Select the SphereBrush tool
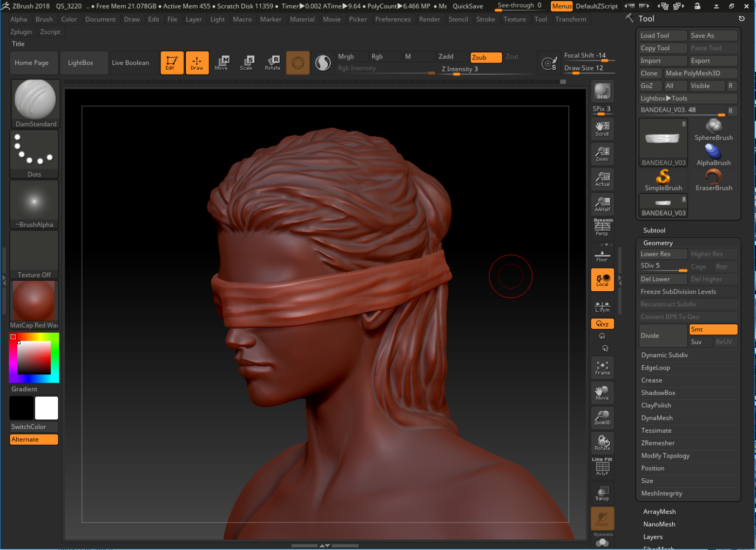The height and width of the screenshot is (550, 756). tap(713, 130)
